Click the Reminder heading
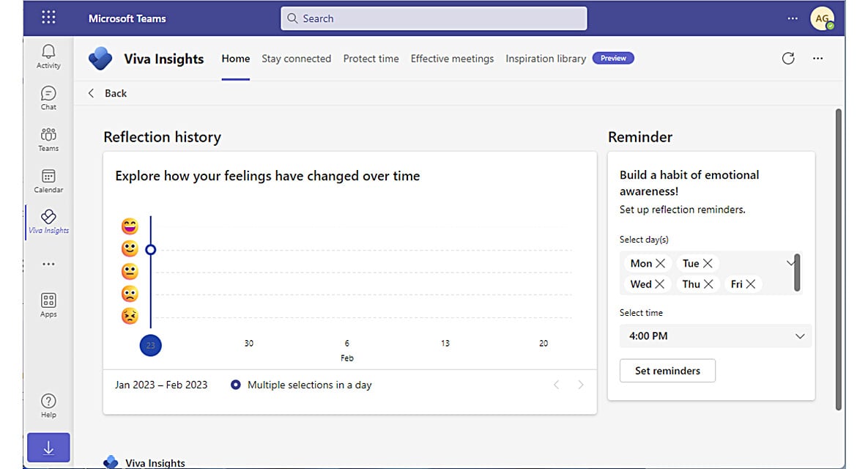The height and width of the screenshot is (469, 868). 640,137
